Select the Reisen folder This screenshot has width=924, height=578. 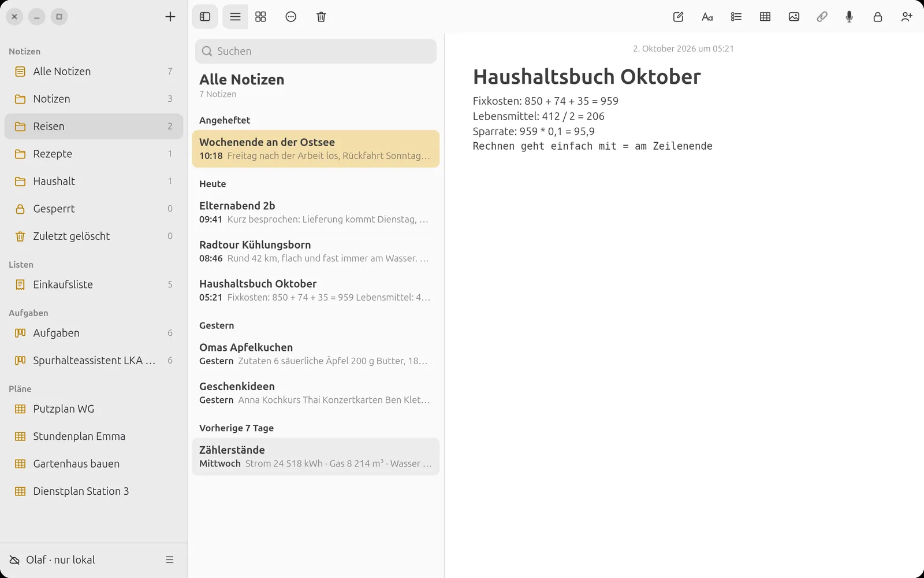pyautogui.click(x=94, y=127)
